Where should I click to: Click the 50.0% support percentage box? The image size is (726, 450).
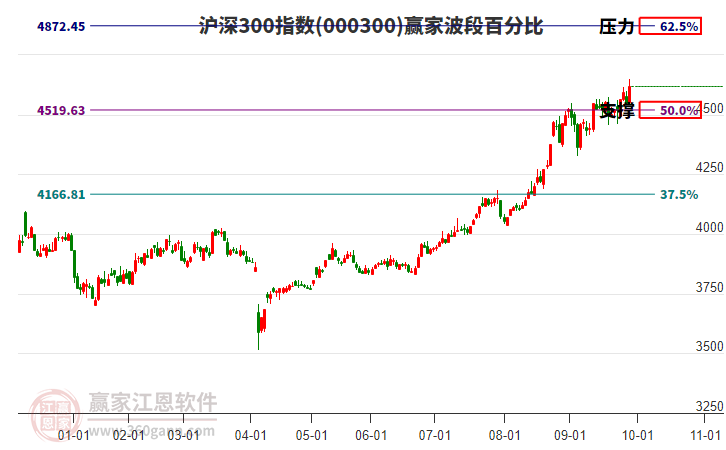point(670,110)
